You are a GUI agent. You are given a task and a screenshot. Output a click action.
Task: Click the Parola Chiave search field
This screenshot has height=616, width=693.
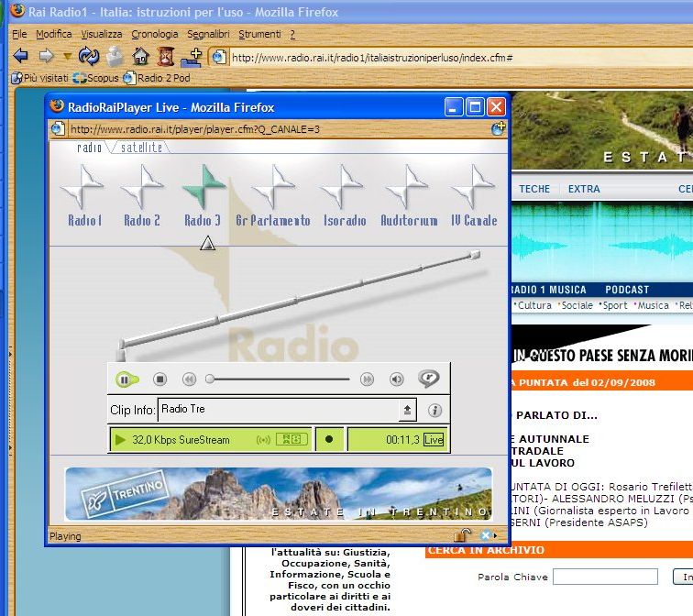pyautogui.click(x=605, y=577)
